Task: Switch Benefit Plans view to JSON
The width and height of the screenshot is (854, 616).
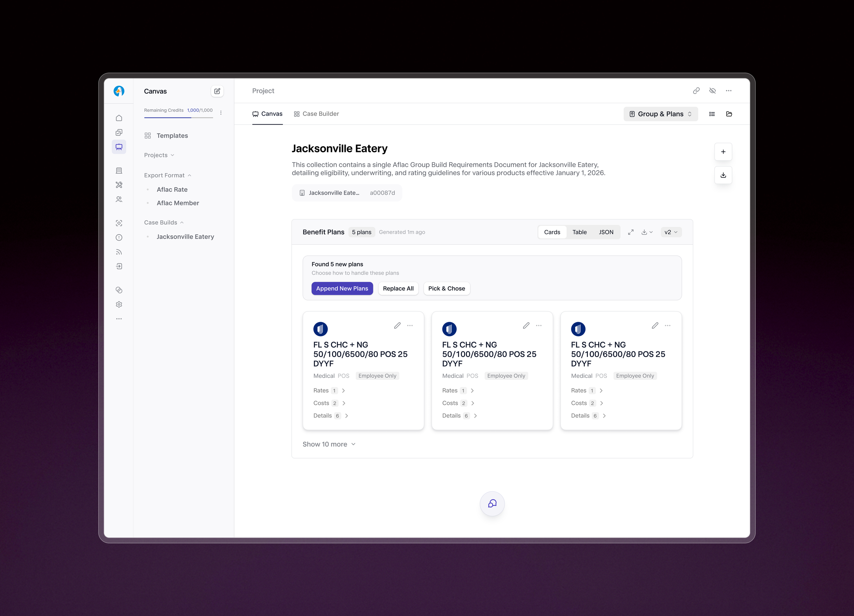Action: 606,232
